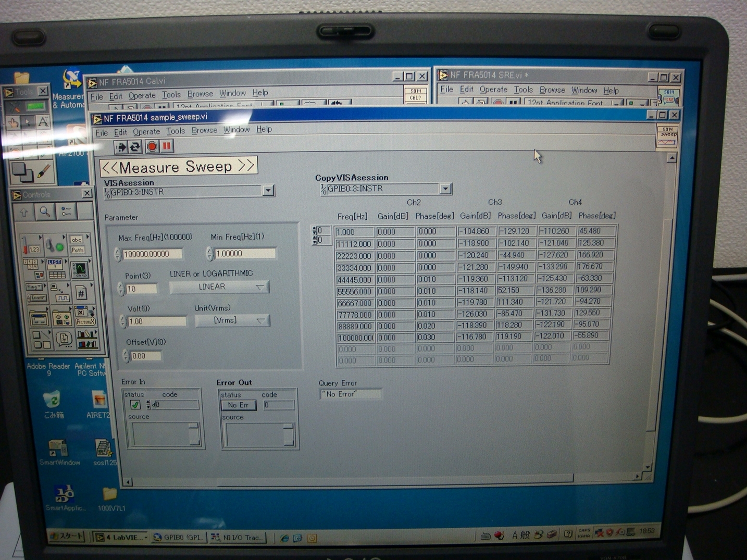Click the Up arrow in Controls palette
Screen dimensions: 747x560
click(24, 212)
